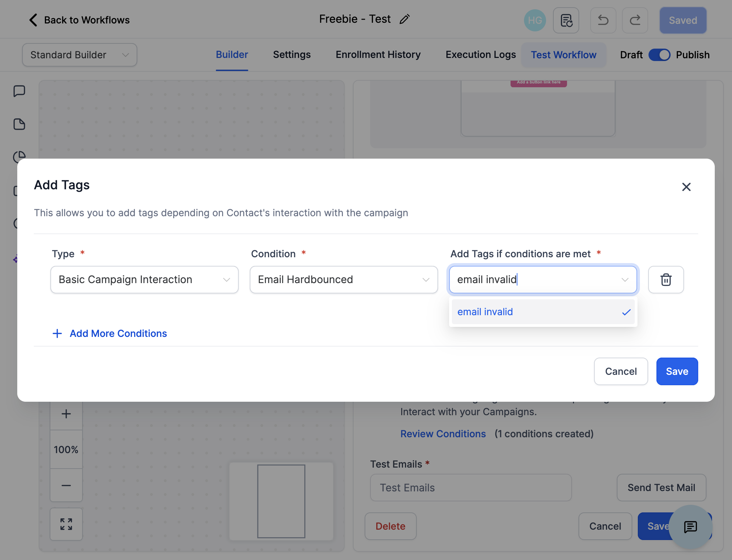
Task: Fit canvas to screen icon
Action: [66, 524]
